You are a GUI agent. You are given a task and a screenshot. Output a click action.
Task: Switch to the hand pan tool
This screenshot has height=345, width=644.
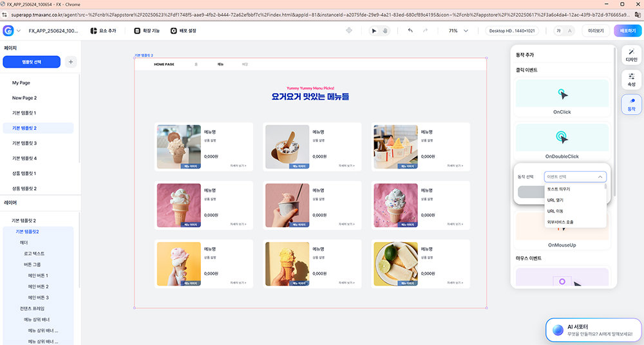point(386,30)
